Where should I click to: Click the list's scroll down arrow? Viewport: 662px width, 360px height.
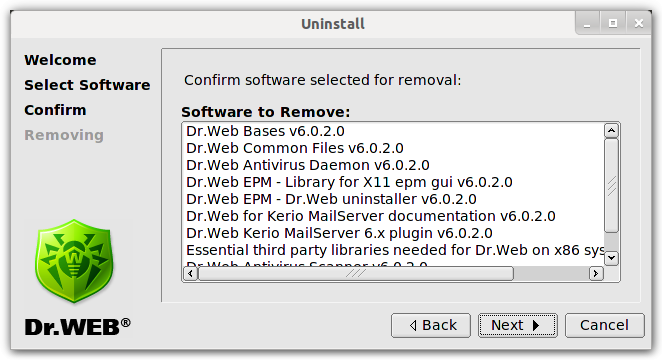(611, 257)
